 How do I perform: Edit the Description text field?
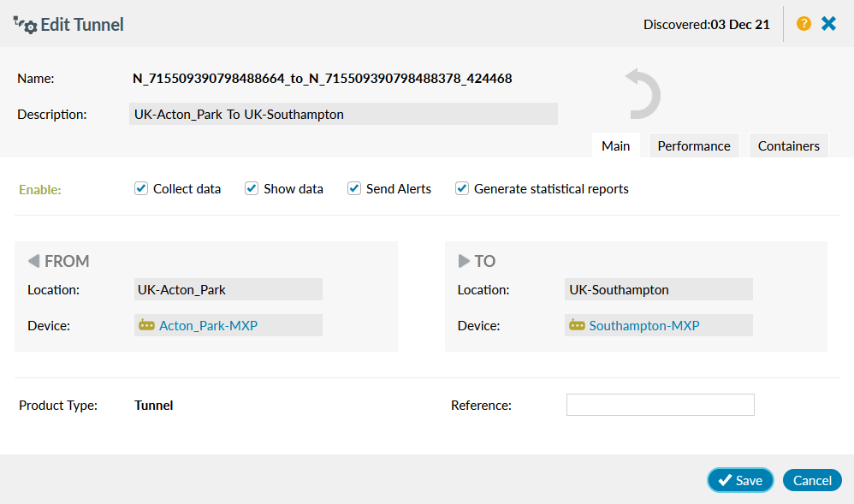(x=343, y=114)
